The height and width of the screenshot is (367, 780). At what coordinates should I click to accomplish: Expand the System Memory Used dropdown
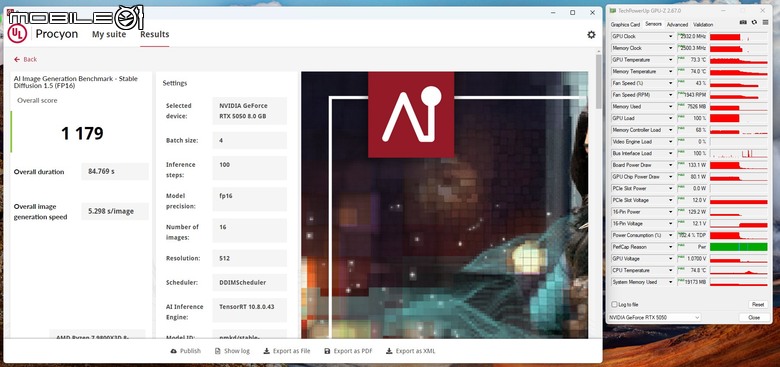tap(671, 282)
